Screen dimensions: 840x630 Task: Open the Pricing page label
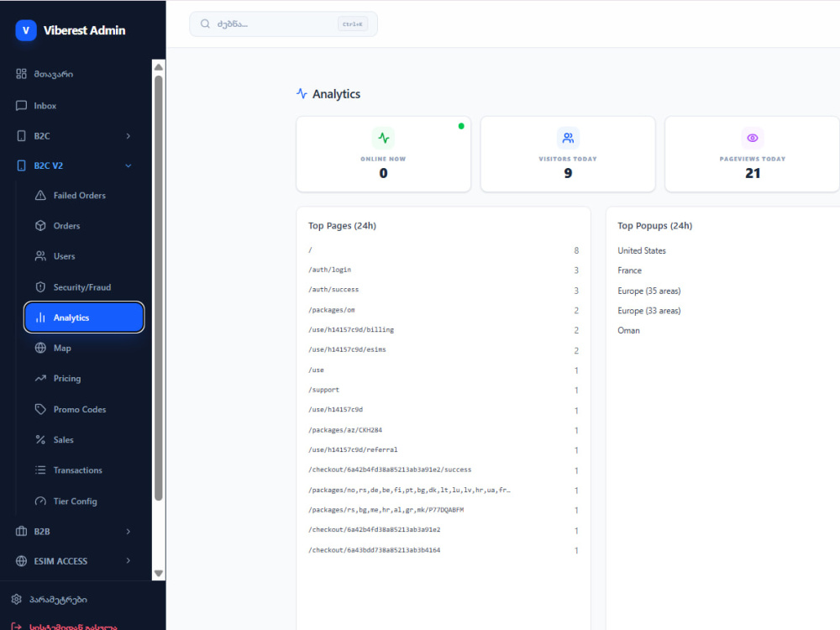[67, 379]
